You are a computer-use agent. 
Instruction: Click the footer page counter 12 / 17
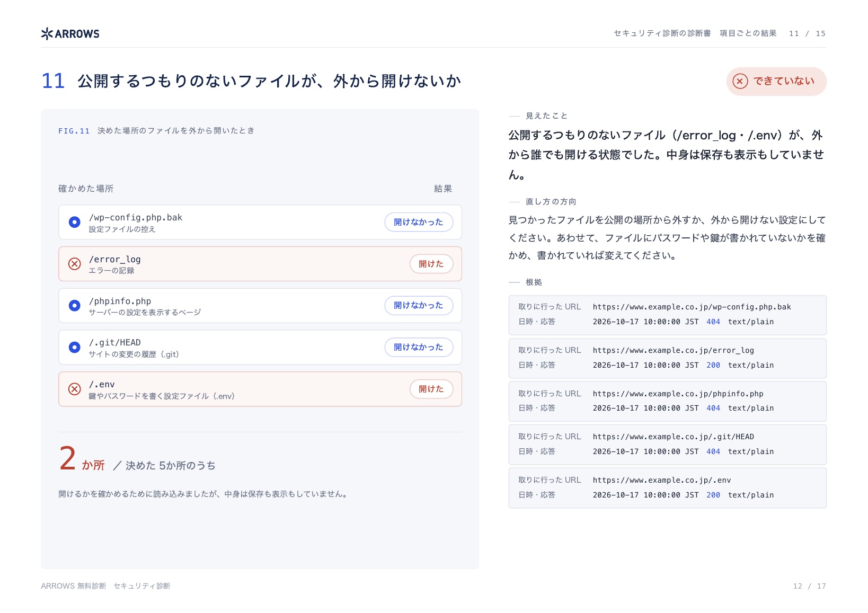coord(810,586)
